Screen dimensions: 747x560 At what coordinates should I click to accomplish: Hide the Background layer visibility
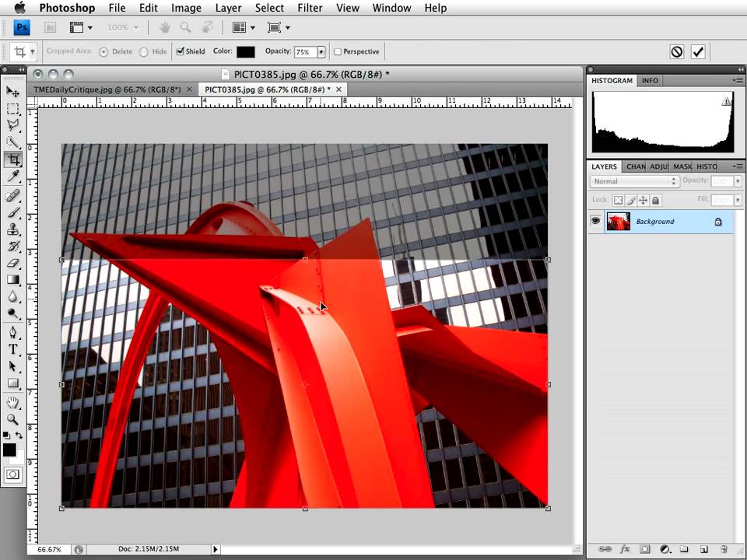coord(595,221)
